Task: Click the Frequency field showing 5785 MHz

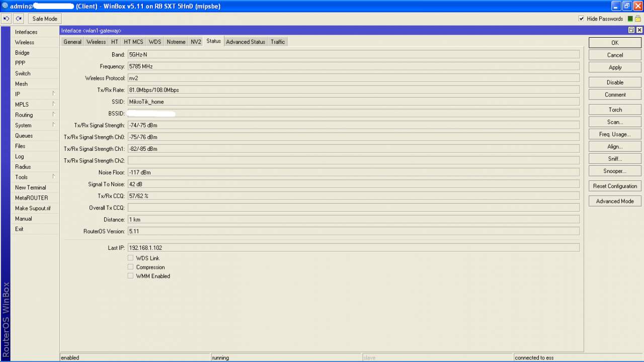Action: click(x=353, y=66)
